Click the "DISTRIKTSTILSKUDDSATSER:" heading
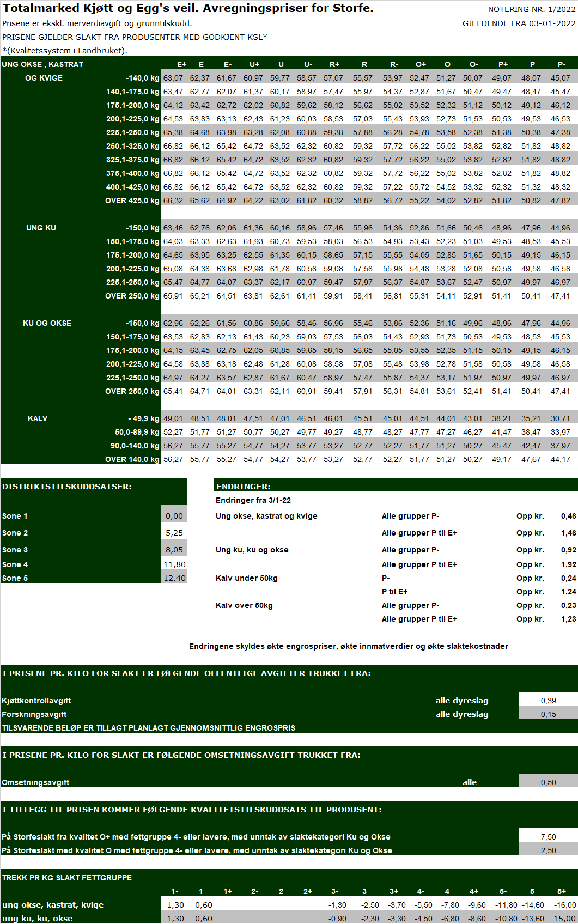Screen dimensions: 578x924 coord(67,487)
